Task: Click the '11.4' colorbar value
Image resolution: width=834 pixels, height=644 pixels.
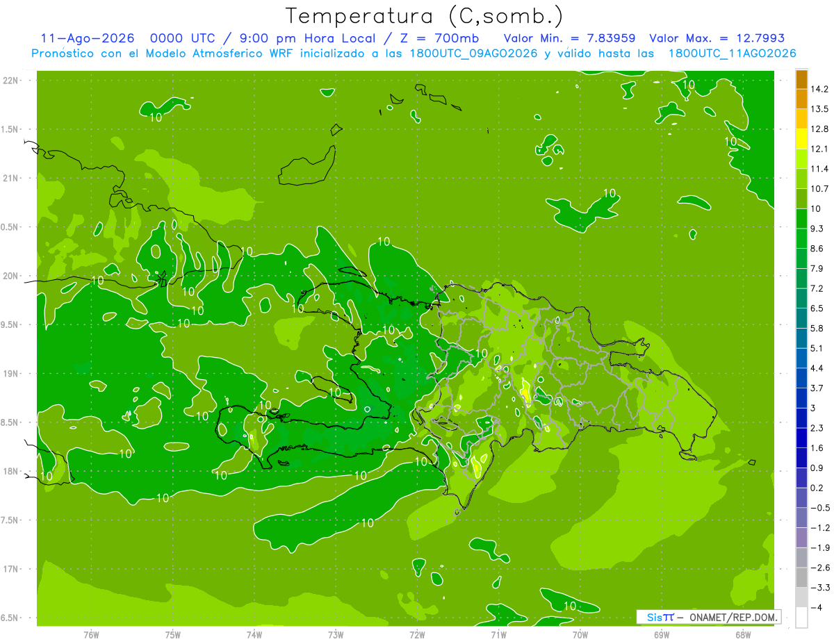Action: coord(820,169)
